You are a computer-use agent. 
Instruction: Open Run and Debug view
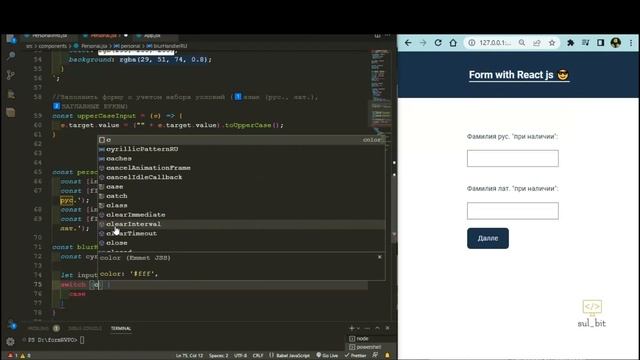(x=11, y=94)
